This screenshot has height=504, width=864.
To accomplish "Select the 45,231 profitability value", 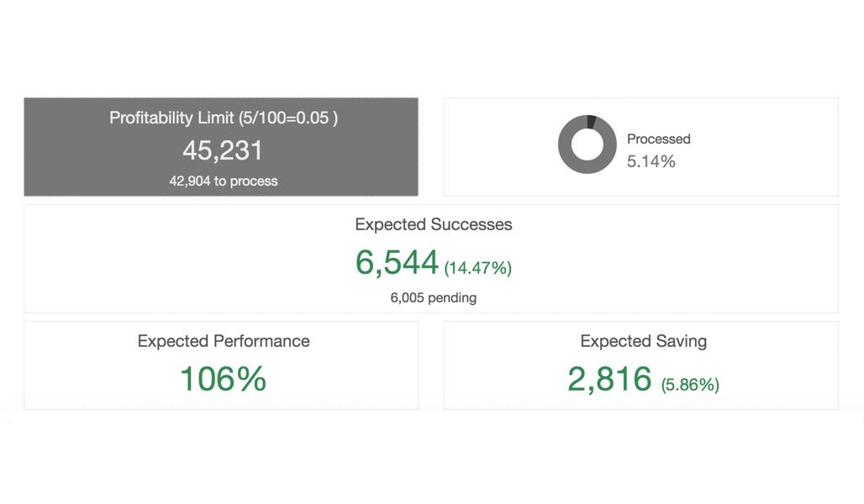I will coord(223,150).
